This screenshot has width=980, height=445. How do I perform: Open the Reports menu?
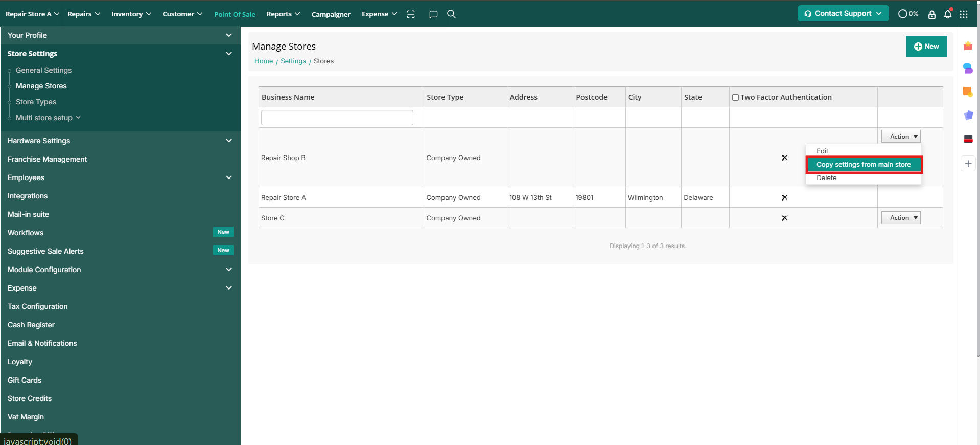pyautogui.click(x=283, y=14)
